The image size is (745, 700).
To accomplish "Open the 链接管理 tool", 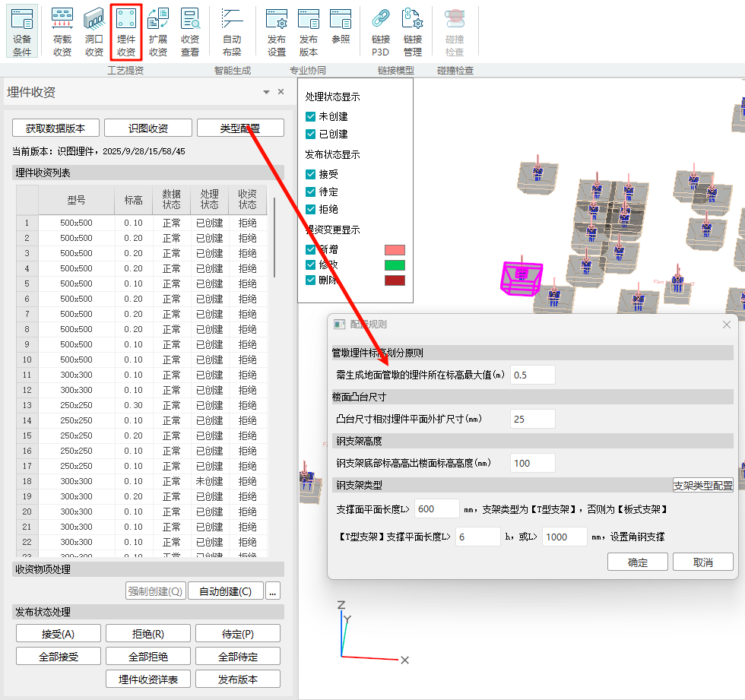I will point(412,32).
